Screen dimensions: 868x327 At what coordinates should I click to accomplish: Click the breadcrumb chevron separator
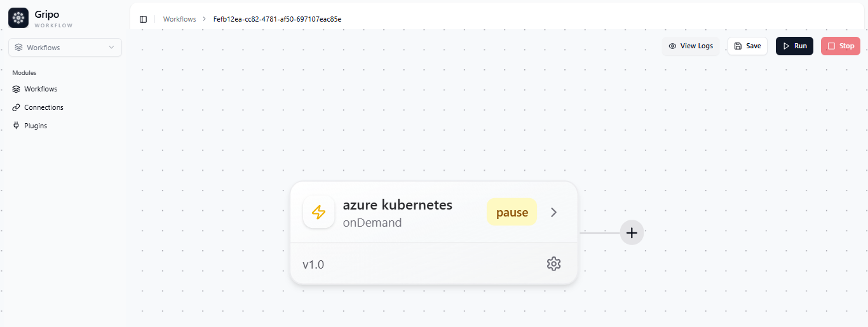pyautogui.click(x=205, y=19)
